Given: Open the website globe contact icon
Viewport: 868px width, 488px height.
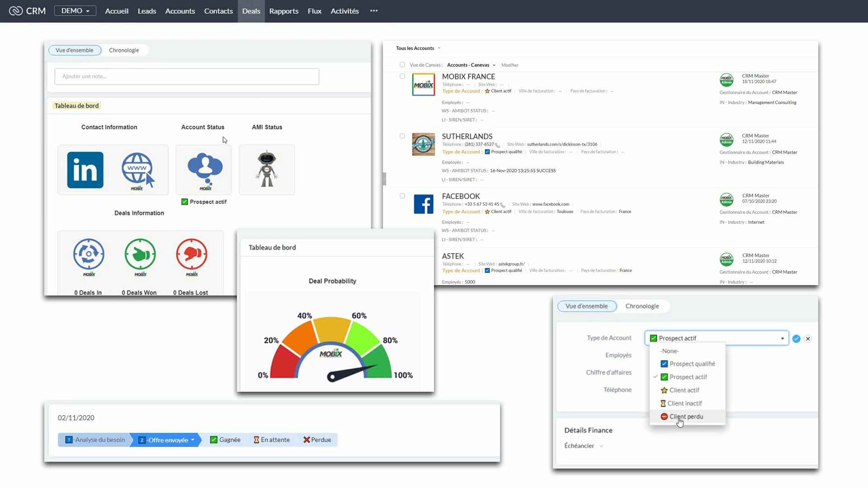Looking at the screenshot, I should (138, 171).
